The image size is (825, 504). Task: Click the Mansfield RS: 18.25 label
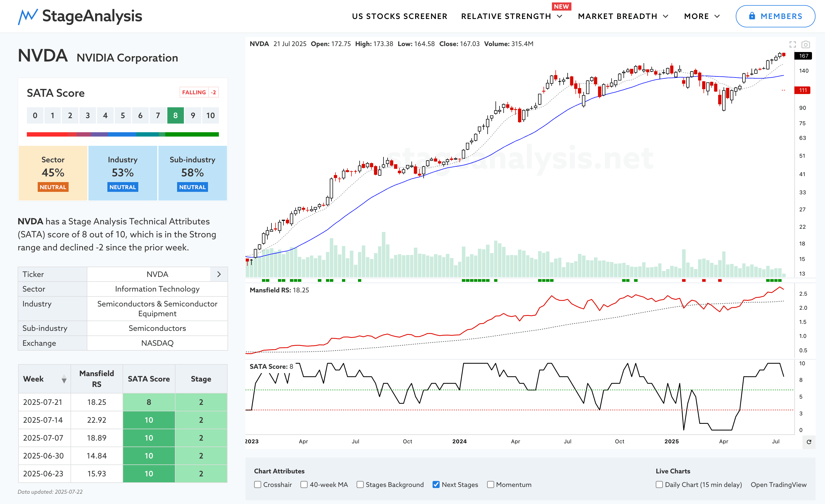click(x=279, y=290)
